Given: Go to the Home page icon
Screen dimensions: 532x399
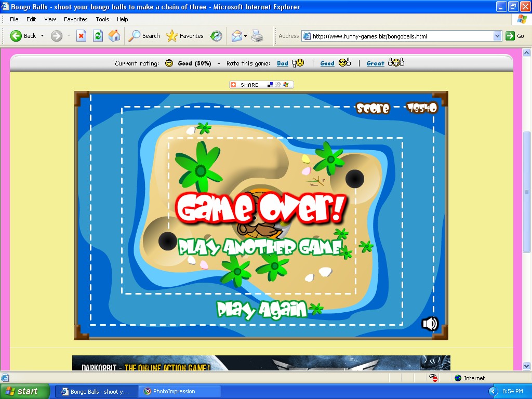Looking at the screenshot, I should pos(114,36).
